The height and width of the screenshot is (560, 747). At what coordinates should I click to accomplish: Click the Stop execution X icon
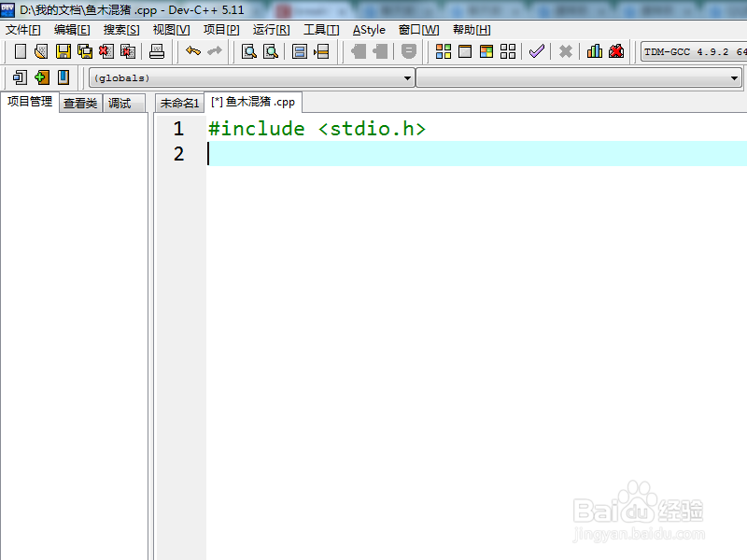[x=566, y=51]
